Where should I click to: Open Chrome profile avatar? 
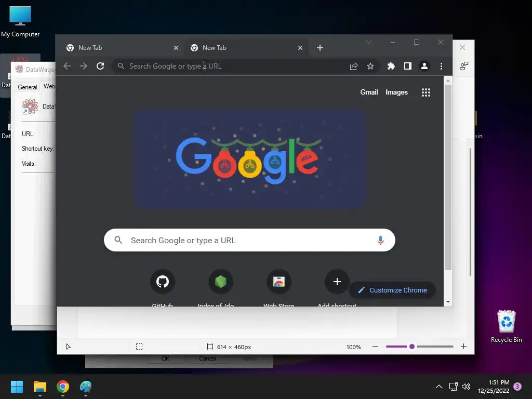424,66
